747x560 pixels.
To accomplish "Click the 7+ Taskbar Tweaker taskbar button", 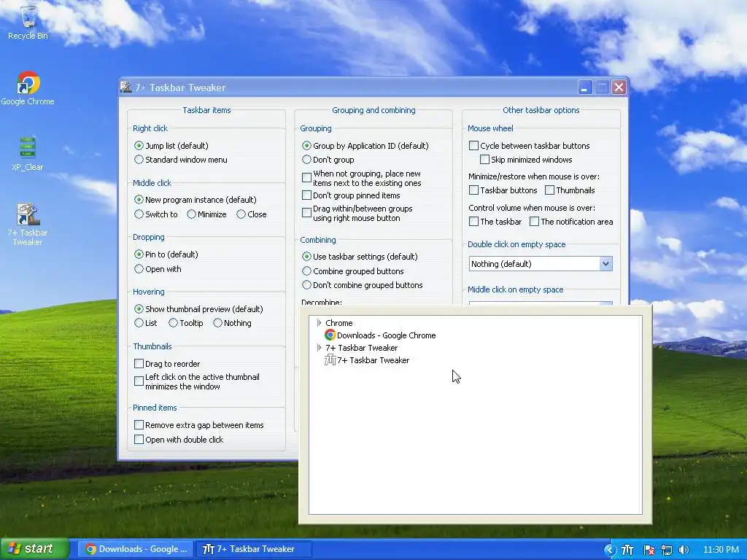I will 254,549.
